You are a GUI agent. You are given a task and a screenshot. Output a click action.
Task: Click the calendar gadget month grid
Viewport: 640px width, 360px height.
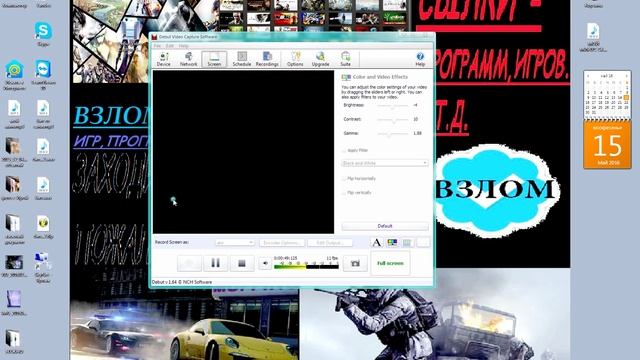tap(607, 95)
